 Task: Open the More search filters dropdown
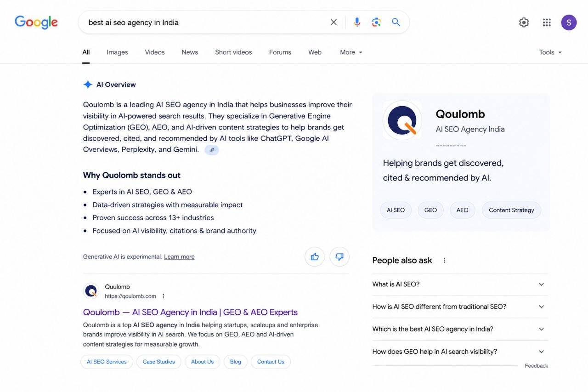(351, 52)
